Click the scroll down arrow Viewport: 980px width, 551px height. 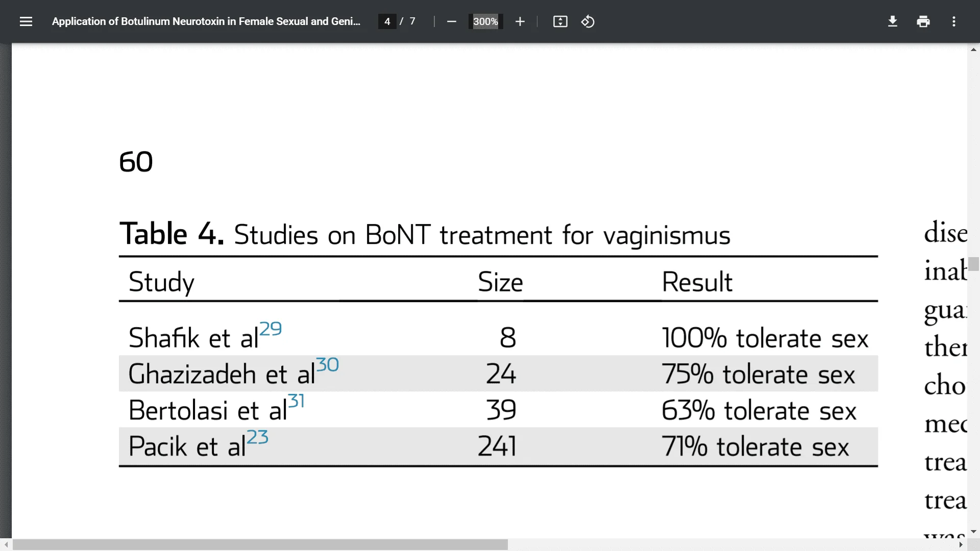pos(973,532)
